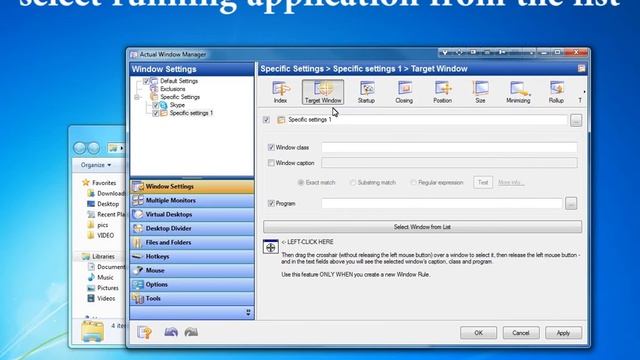Screen dimensions: 640x360
Task: Switch to the Desktop Divider section
Action: 192,229
